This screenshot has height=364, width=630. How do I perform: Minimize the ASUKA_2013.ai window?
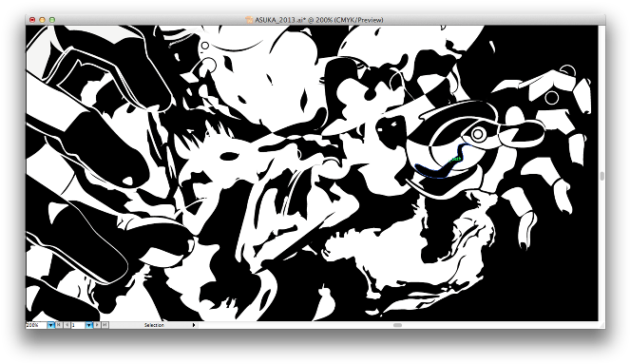(42, 20)
